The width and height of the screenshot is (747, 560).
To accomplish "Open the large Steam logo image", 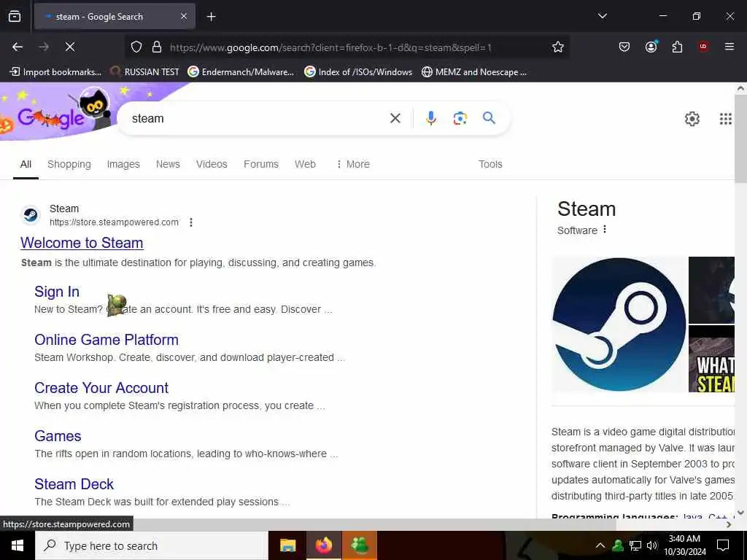I will 619,324.
